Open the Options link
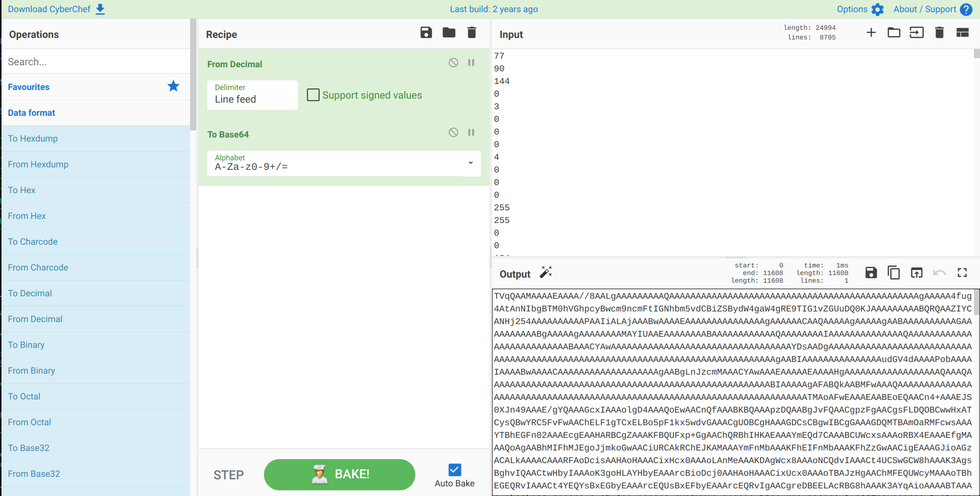980x496 pixels. click(852, 9)
